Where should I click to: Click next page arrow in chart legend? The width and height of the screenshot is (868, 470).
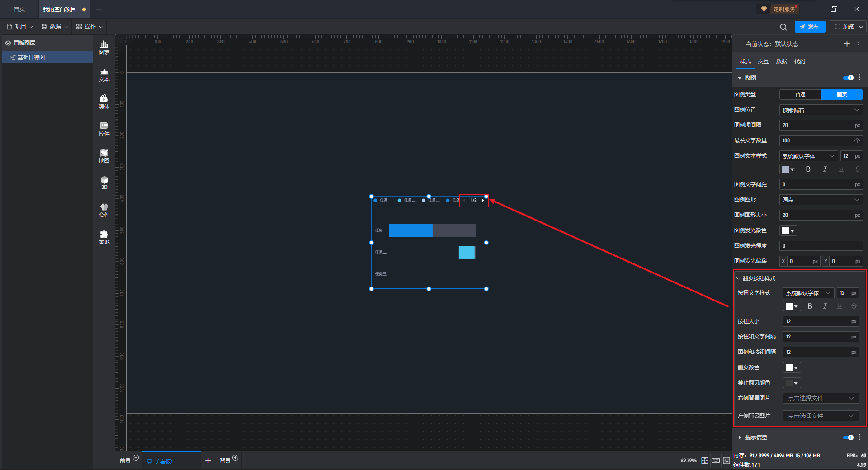point(483,200)
